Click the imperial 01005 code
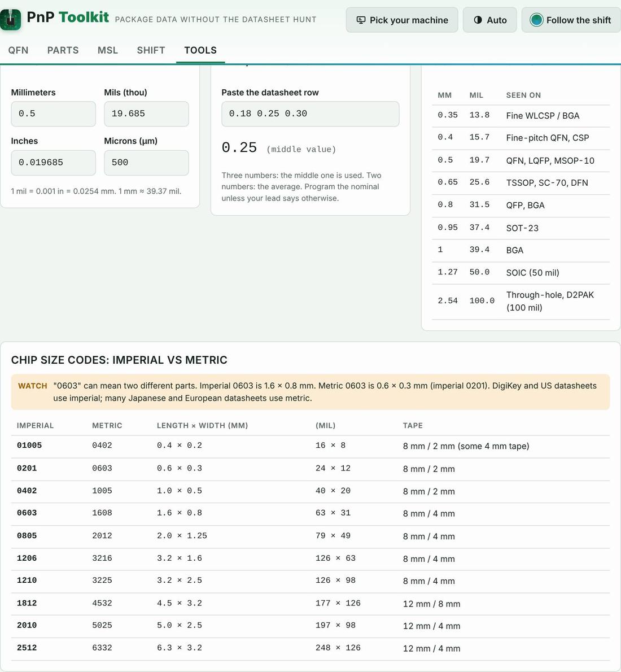 29,446
